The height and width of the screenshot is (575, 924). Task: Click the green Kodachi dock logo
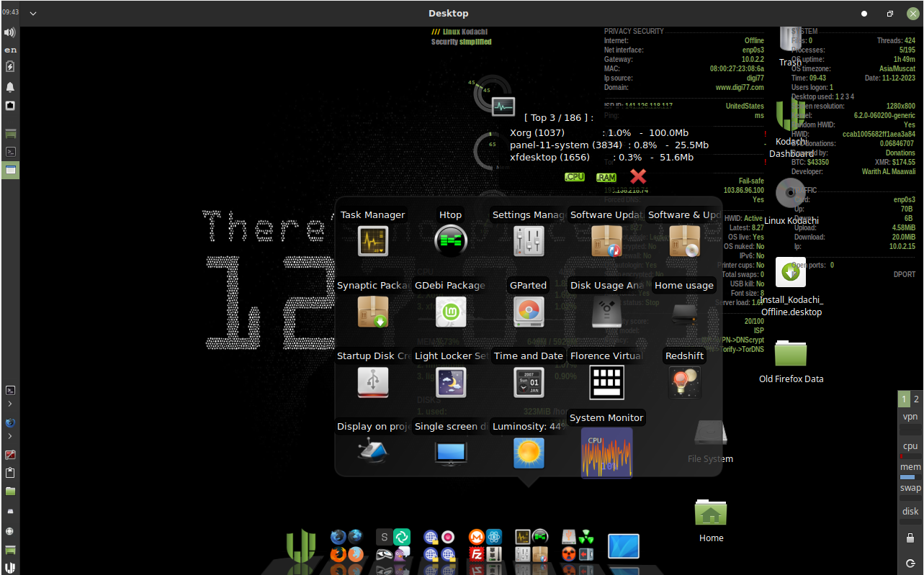coord(301,545)
